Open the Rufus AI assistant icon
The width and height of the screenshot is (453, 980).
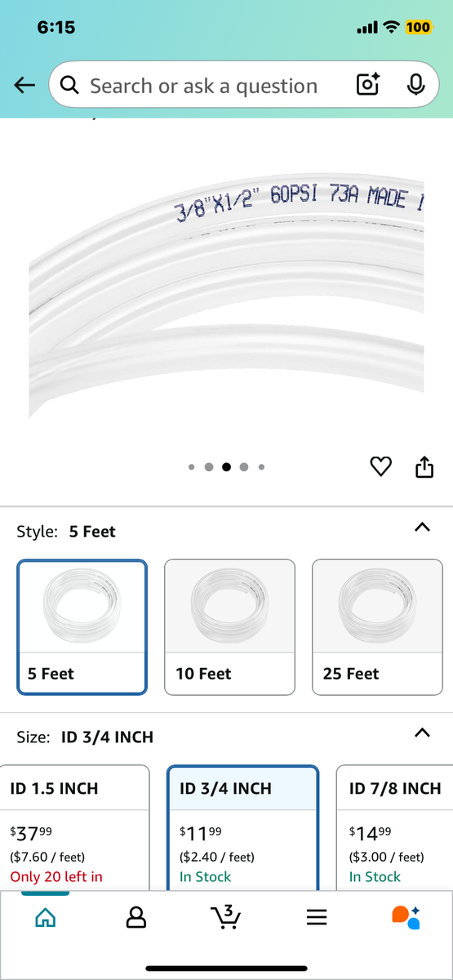click(x=406, y=917)
